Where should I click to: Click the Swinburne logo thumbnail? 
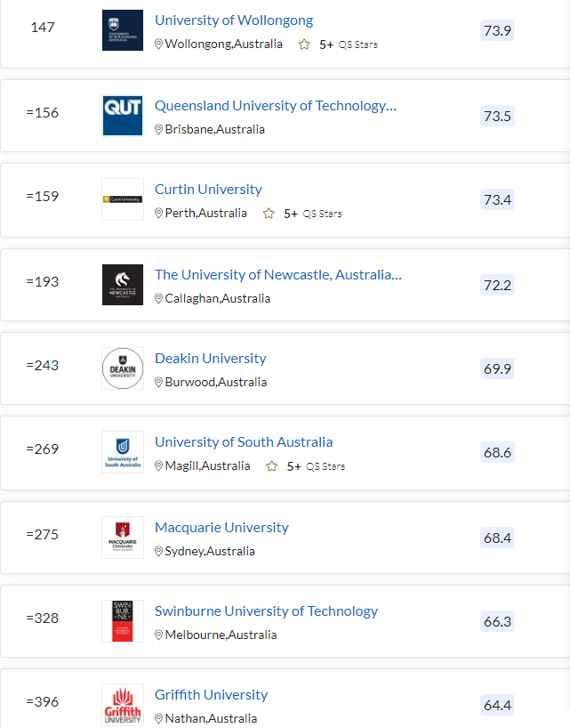[123, 620]
